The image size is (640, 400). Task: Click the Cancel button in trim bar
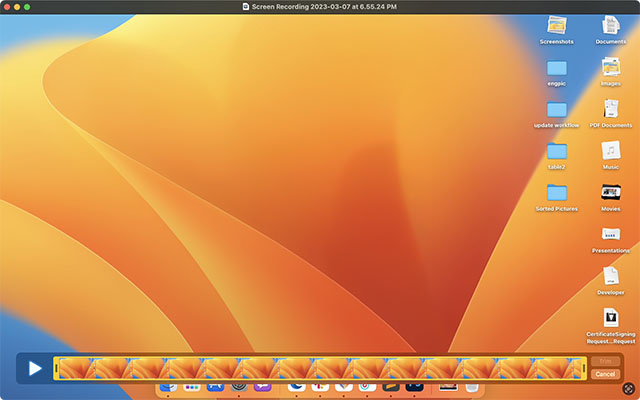click(604, 374)
